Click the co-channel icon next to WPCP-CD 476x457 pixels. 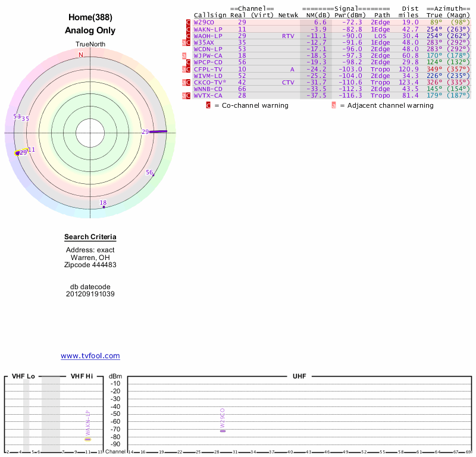pyautogui.click(x=189, y=62)
